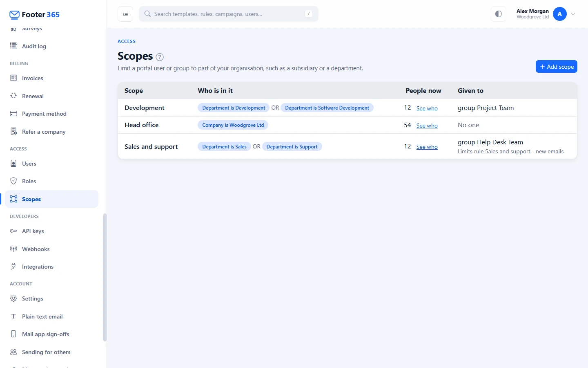Click the search magnifier icon

[x=147, y=14]
